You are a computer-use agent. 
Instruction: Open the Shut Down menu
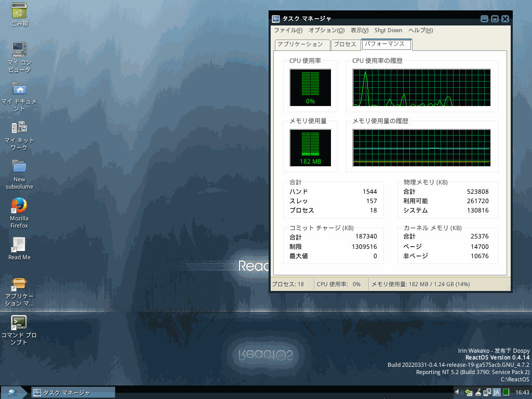pos(388,30)
